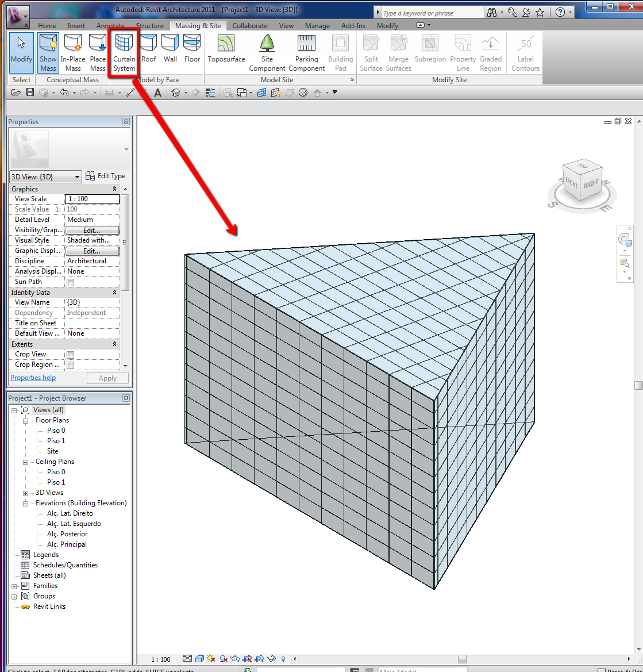The image size is (643, 672).
Task: Collapse the Floor Plans tree node
Action: click(x=25, y=420)
